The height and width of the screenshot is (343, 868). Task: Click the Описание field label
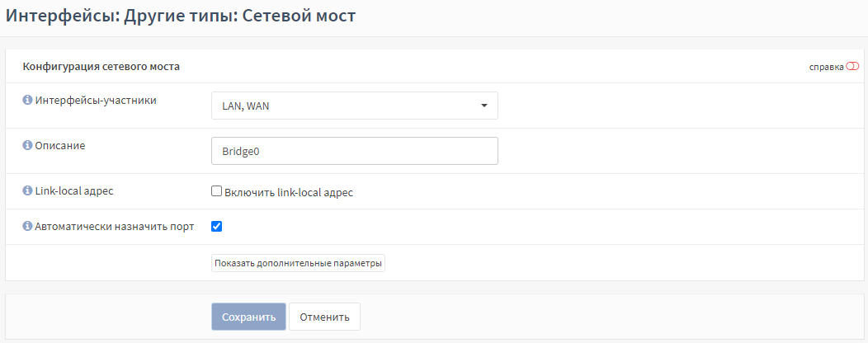(59, 146)
